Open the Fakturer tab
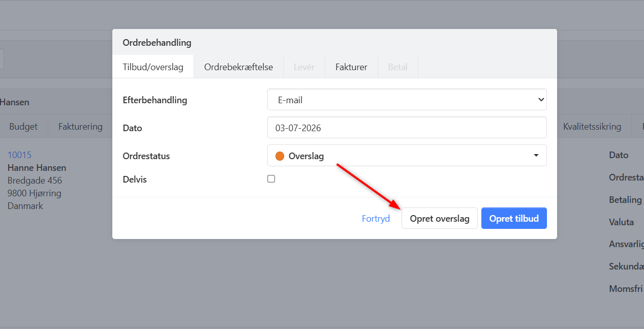Image resolution: width=644 pixels, height=329 pixels. [x=351, y=67]
